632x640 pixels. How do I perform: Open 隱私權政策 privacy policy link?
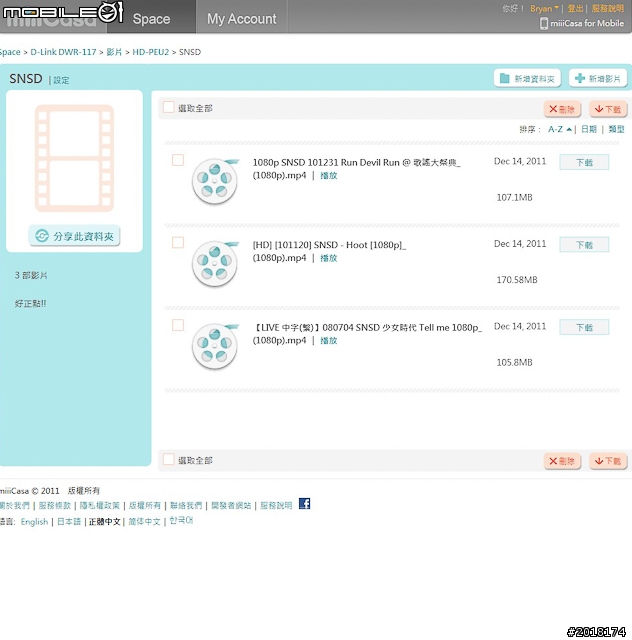100,505
